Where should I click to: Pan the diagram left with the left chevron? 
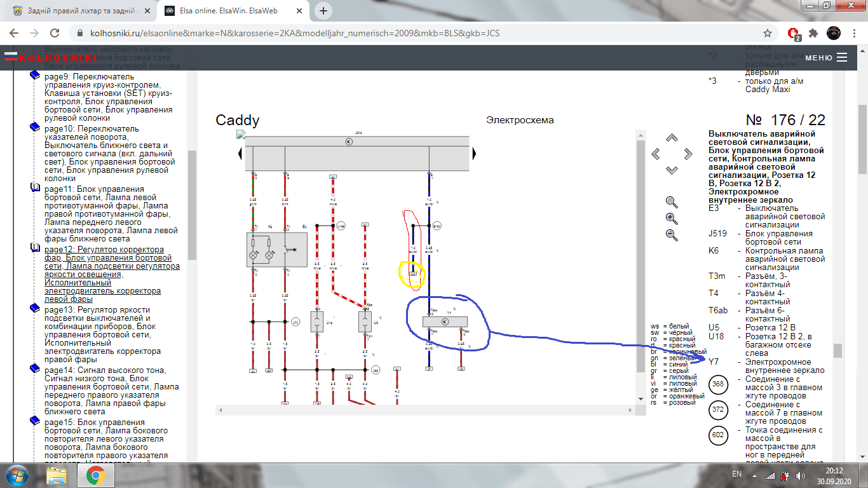coord(656,154)
